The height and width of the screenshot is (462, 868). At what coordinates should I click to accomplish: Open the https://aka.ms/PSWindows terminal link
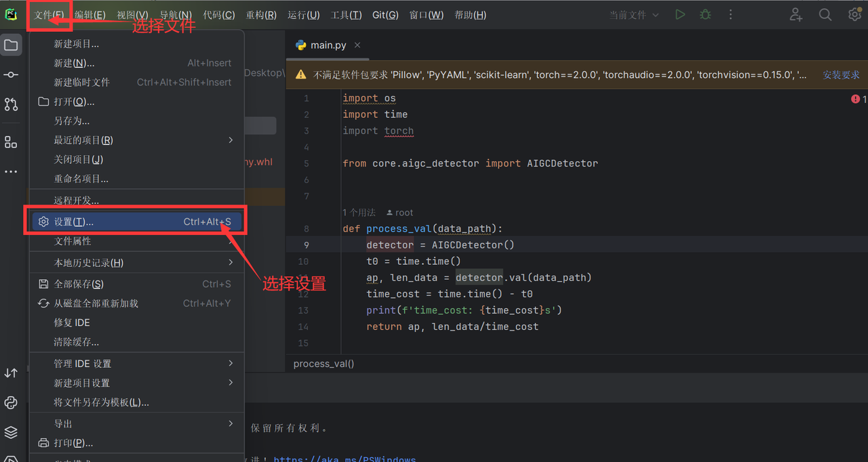[344, 459]
